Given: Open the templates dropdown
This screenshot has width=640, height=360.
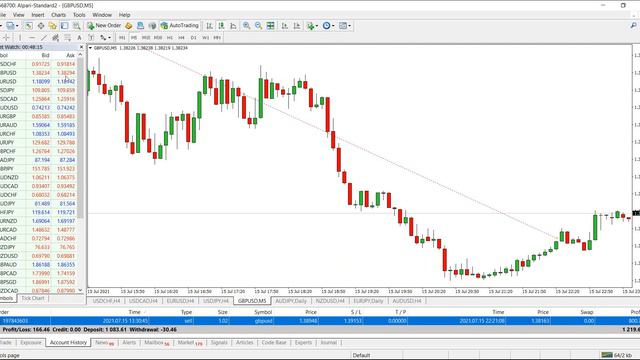Looking at the screenshot, I should (344, 26).
